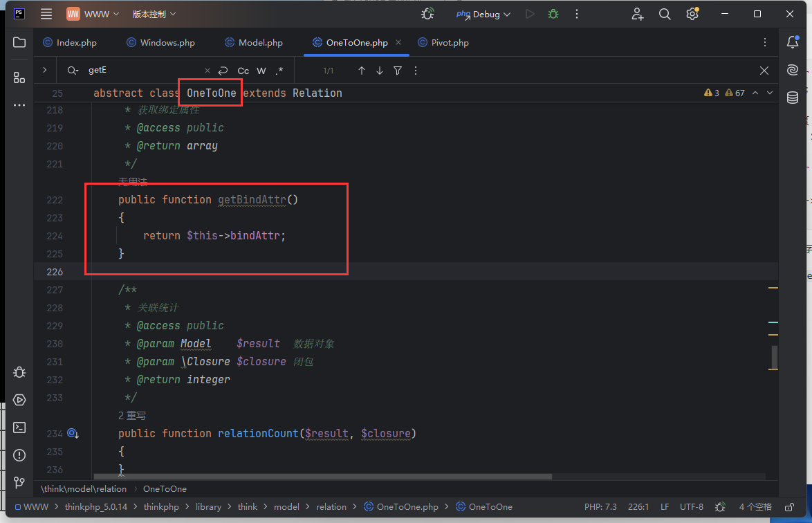Open the Database tool window

coord(793,98)
